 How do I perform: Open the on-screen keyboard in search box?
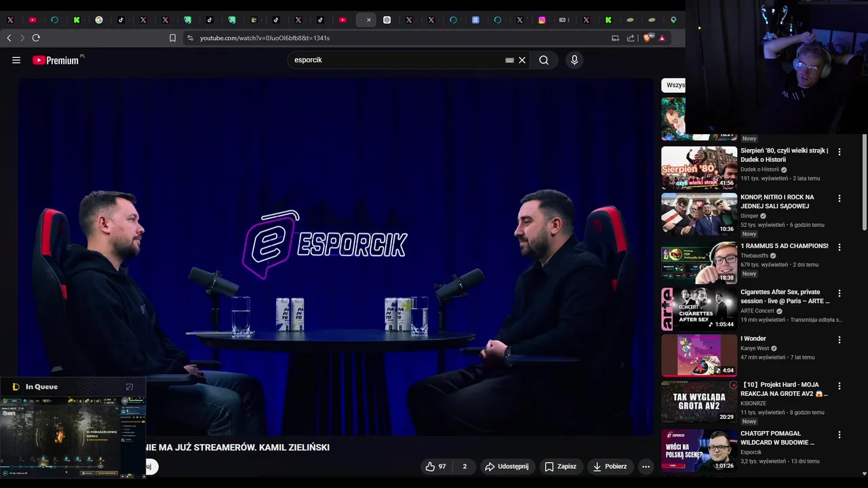coord(509,60)
